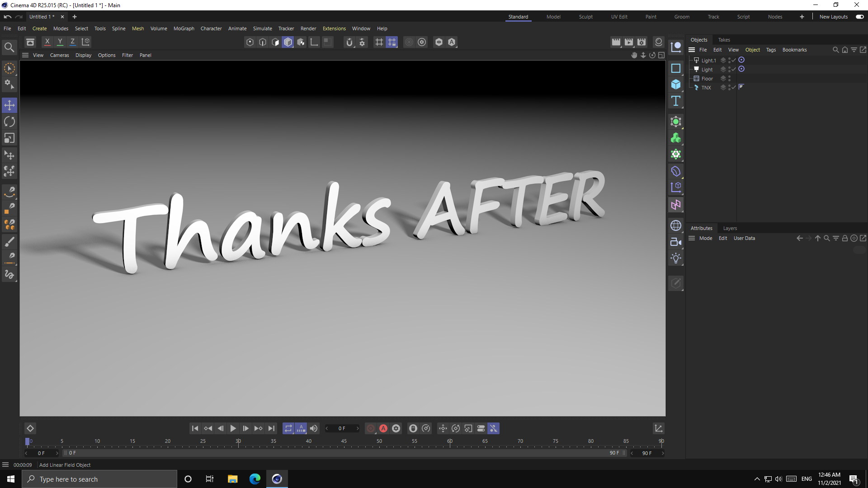Click the Layers tab in attributes panel
868x488 pixels.
click(x=730, y=228)
